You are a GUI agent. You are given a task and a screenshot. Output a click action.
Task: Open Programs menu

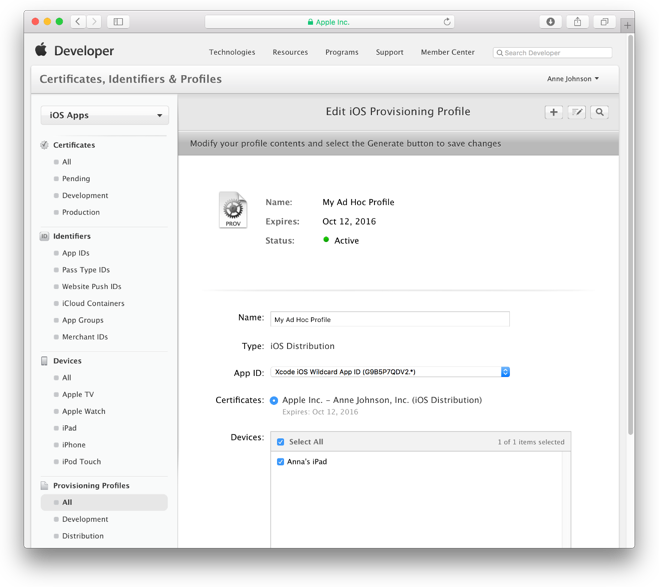coord(342,52)
